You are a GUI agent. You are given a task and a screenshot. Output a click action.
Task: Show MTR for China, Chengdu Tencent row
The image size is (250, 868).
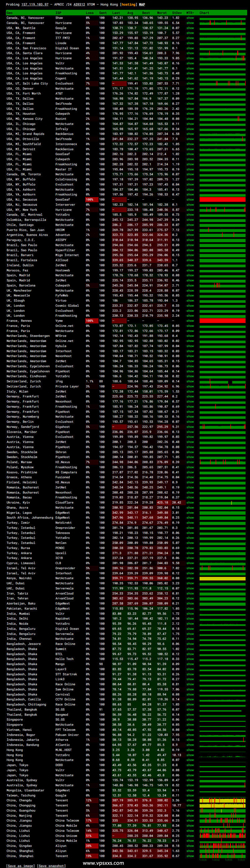[x=190, y=800]
